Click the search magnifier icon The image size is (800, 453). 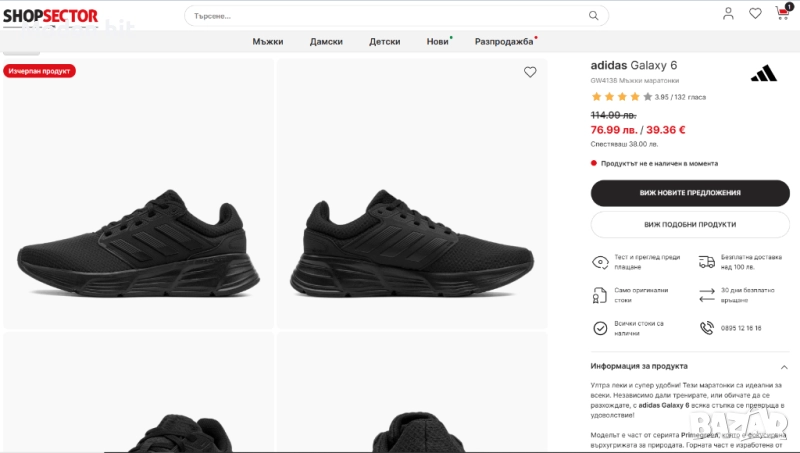click(594, 16)
